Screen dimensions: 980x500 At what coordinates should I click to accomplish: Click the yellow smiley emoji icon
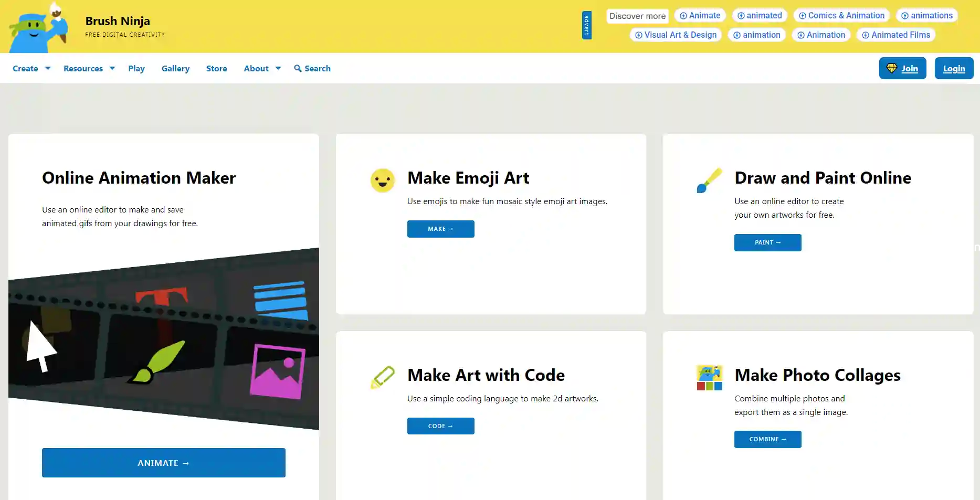tap(382, 180)
